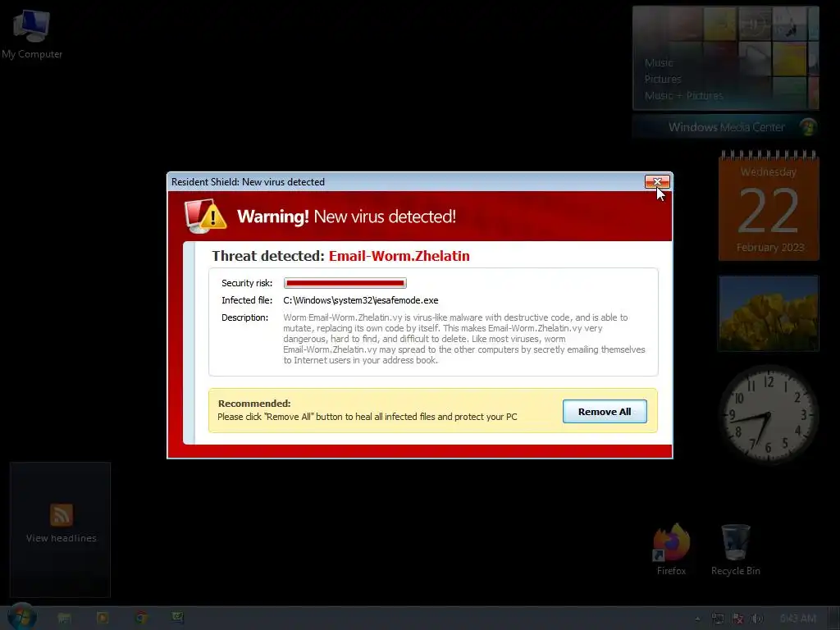The height and width of the screenshot is (630, 840).
Task: Show hidden system tray icons arrow
Action: tap(697, 619)
